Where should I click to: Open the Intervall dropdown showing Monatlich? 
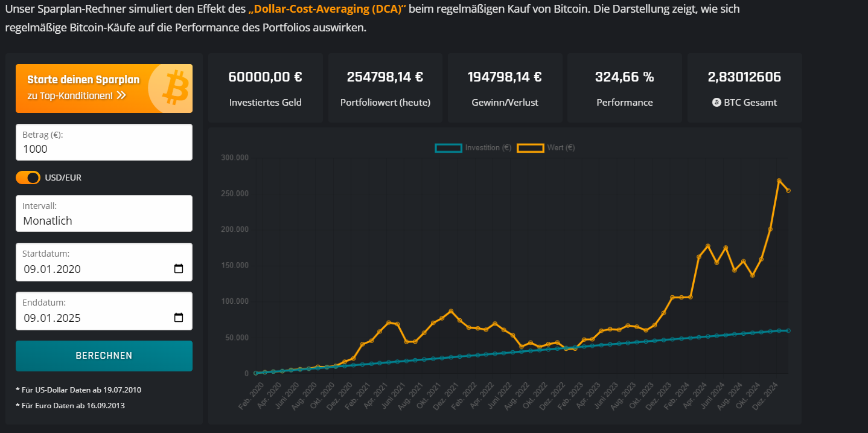click(x=104, y=214)
